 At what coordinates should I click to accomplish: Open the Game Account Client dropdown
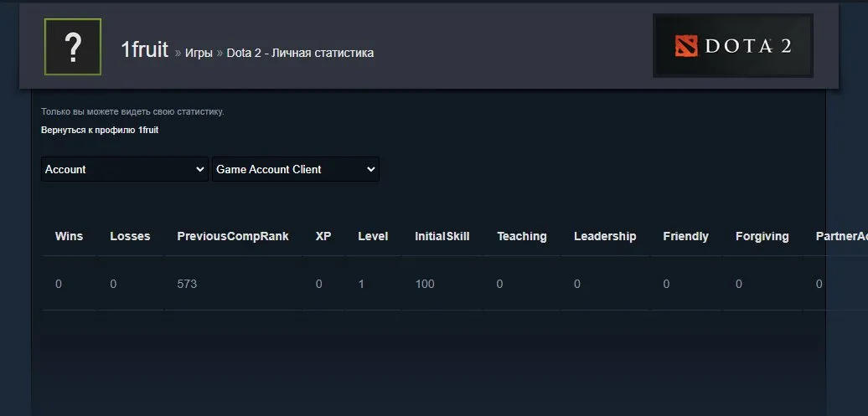click(x=296, y=169)
